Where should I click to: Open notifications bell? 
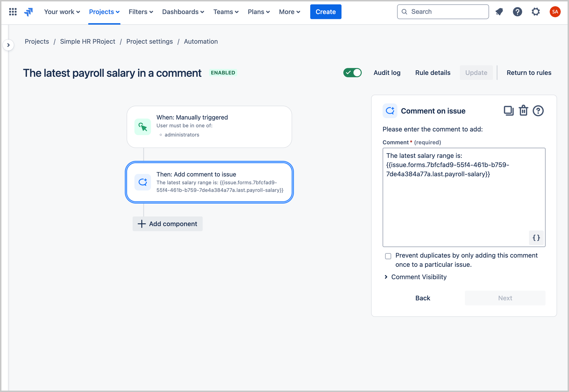click(499, 12)
